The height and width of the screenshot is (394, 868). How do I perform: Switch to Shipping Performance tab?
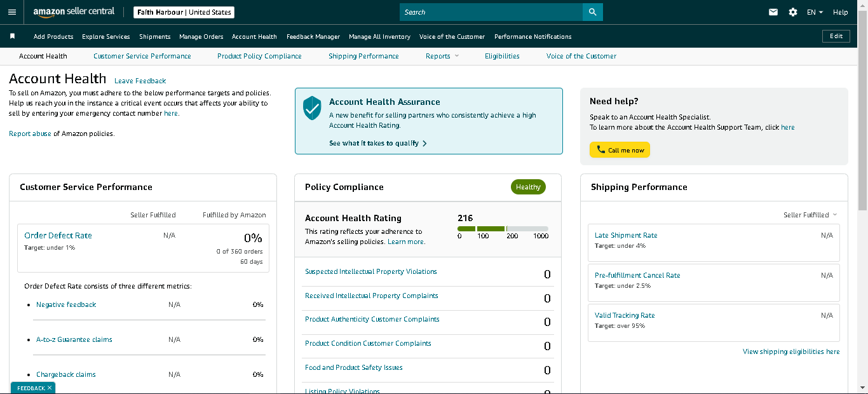[x=363, y=56]
